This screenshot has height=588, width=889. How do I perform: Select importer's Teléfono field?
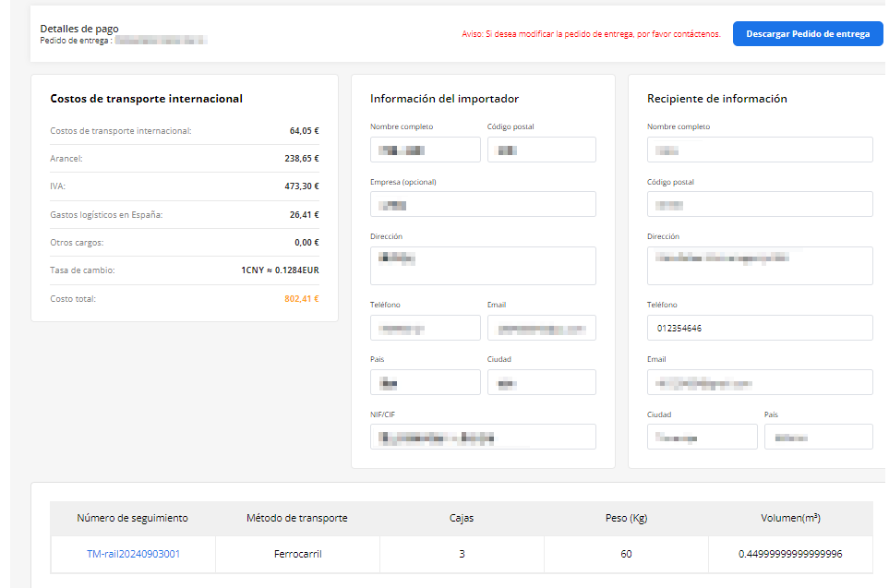[425, 328]
